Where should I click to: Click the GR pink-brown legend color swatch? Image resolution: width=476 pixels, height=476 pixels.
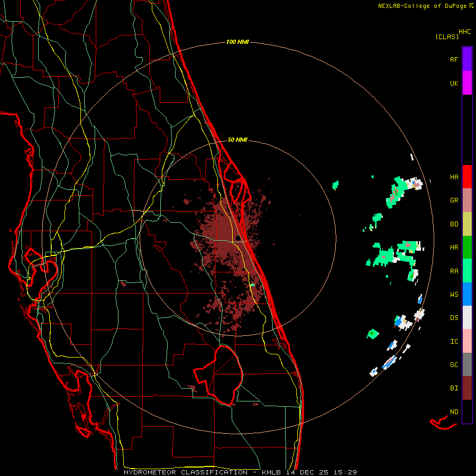click(467, 200)
